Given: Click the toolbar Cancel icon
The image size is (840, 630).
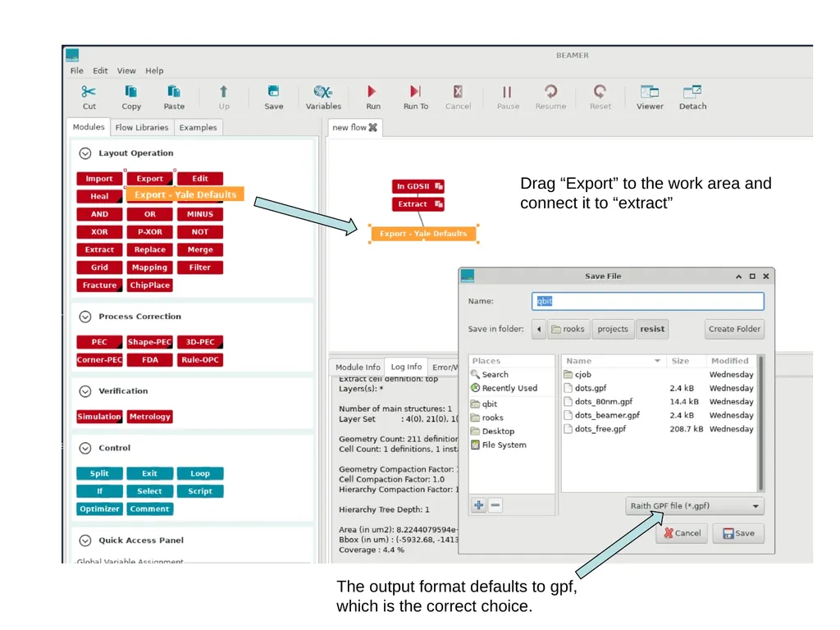Looking at the screenshot, I should click(458, 92).
